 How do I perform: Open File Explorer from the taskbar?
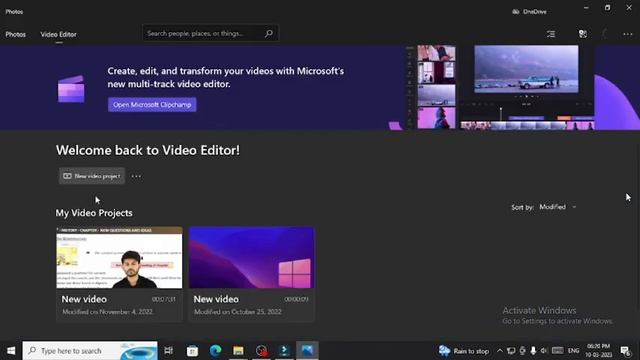click(x=238, y=351)
